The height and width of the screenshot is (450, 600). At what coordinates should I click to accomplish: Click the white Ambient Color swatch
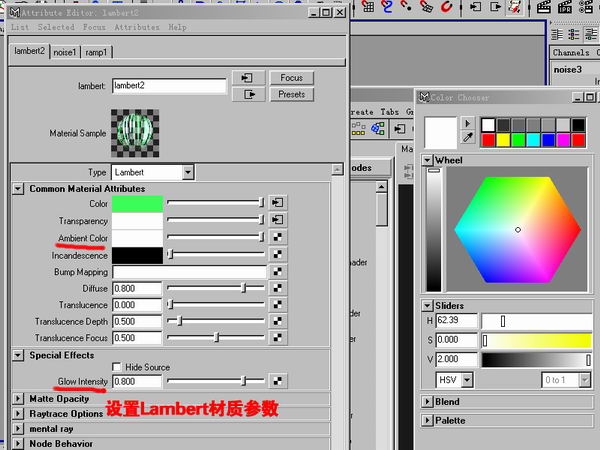137,238
